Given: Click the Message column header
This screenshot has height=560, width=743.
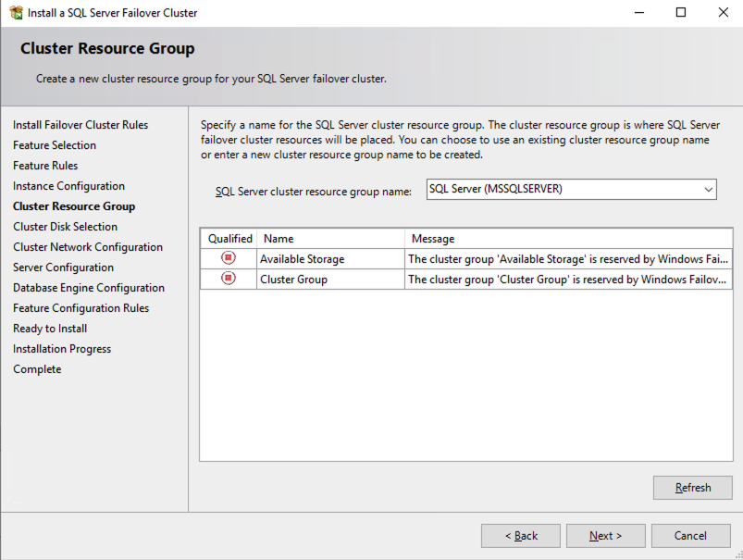Looking at the screenshot, I should tap(568, 239).
